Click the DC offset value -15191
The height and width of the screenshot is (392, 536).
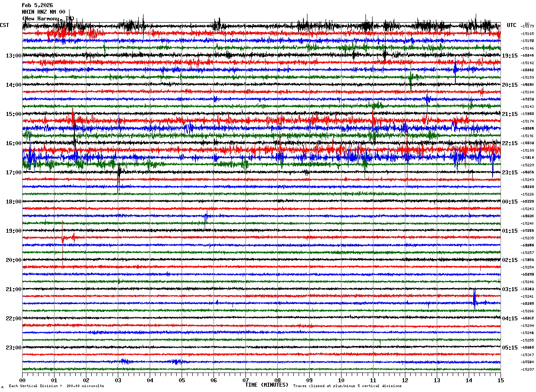pyautogui.click(x=528, y=136)
